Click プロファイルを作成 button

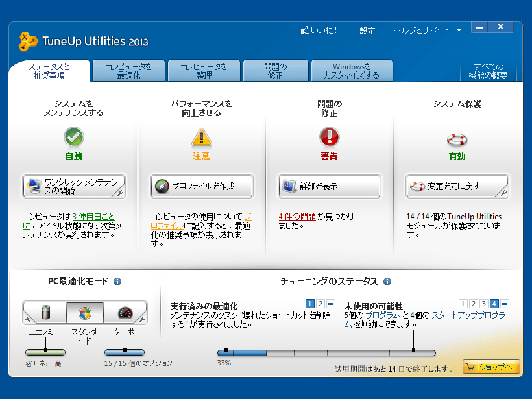[x=202, y=186]
